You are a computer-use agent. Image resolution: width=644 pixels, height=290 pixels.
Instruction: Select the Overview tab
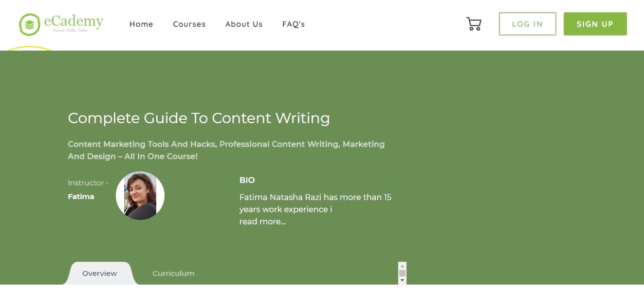click(99, 273)
